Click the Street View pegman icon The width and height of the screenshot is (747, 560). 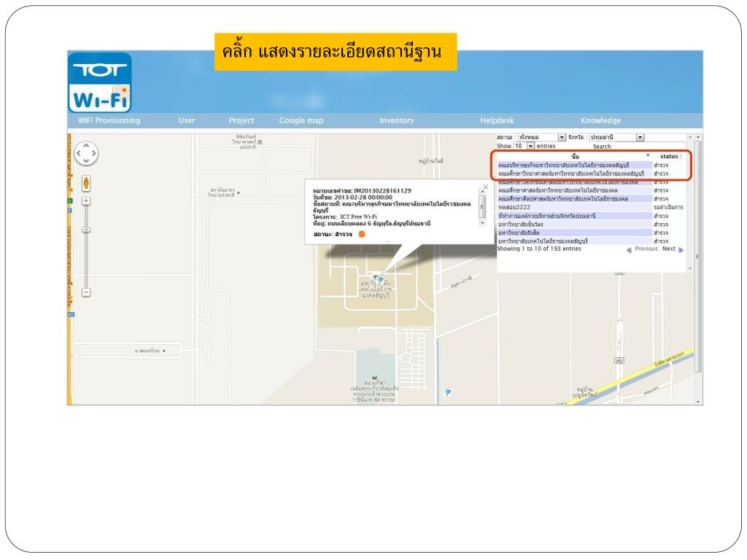coord(86,183)
